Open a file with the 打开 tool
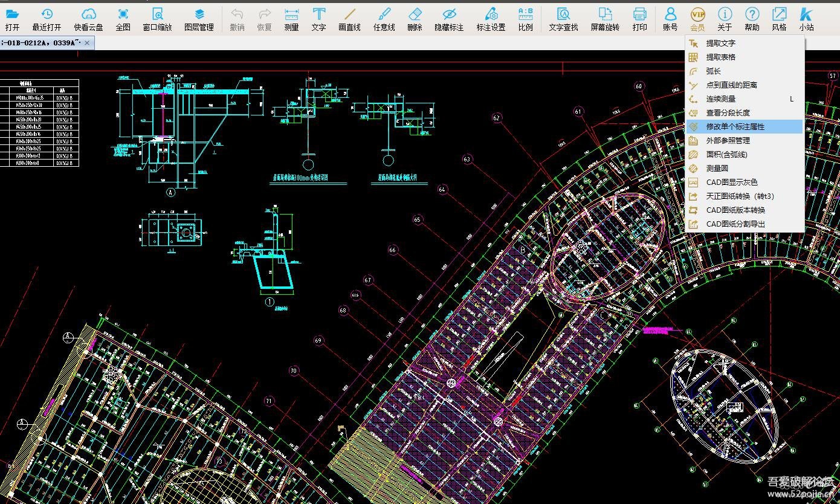This screenshot has height=504, width=840. pos(12,19)
